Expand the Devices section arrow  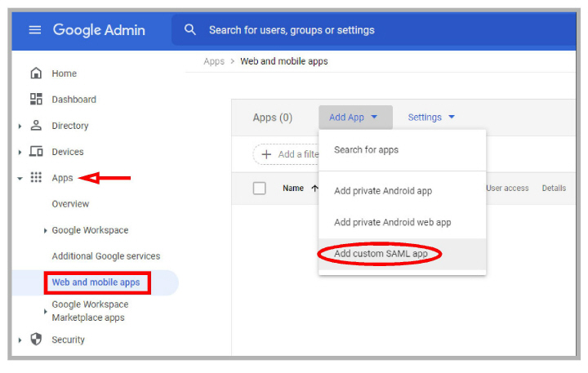point(20,152)
